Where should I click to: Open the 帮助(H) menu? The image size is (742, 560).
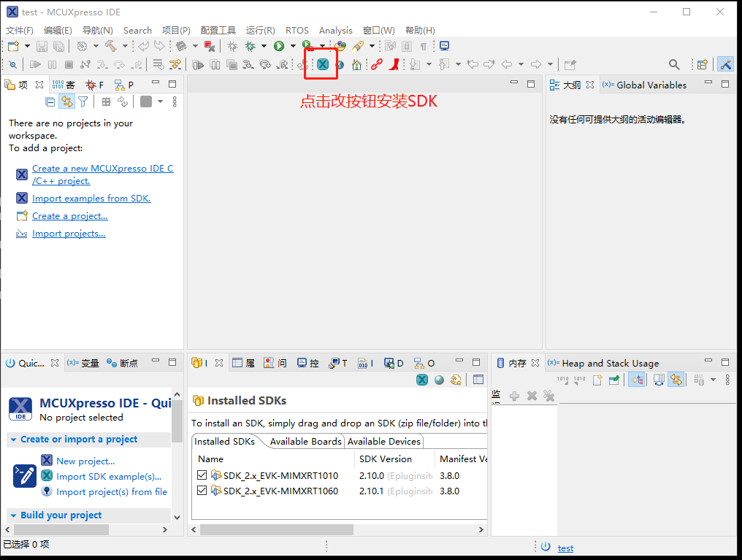(420, 30)
